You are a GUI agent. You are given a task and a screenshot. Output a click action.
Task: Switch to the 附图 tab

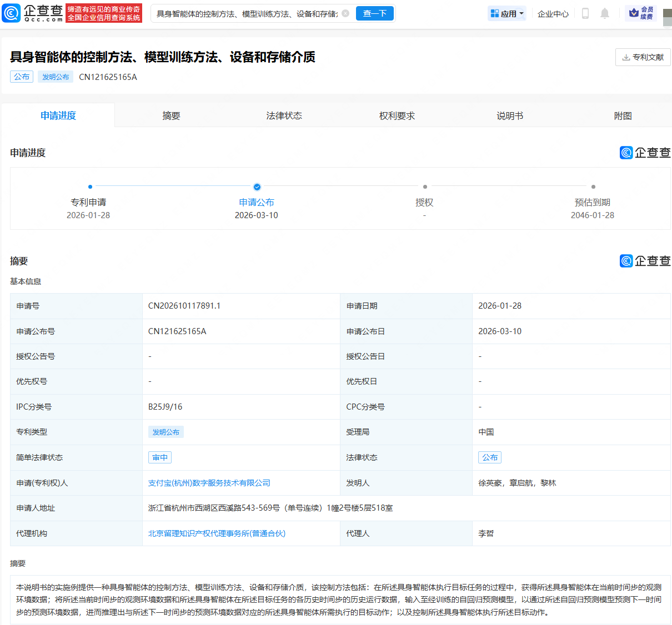(622, 115)
